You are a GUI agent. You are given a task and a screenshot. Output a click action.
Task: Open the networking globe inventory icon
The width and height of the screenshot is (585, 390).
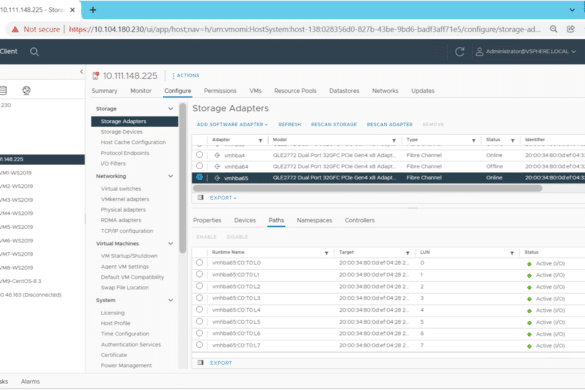[x=26, y=90]
